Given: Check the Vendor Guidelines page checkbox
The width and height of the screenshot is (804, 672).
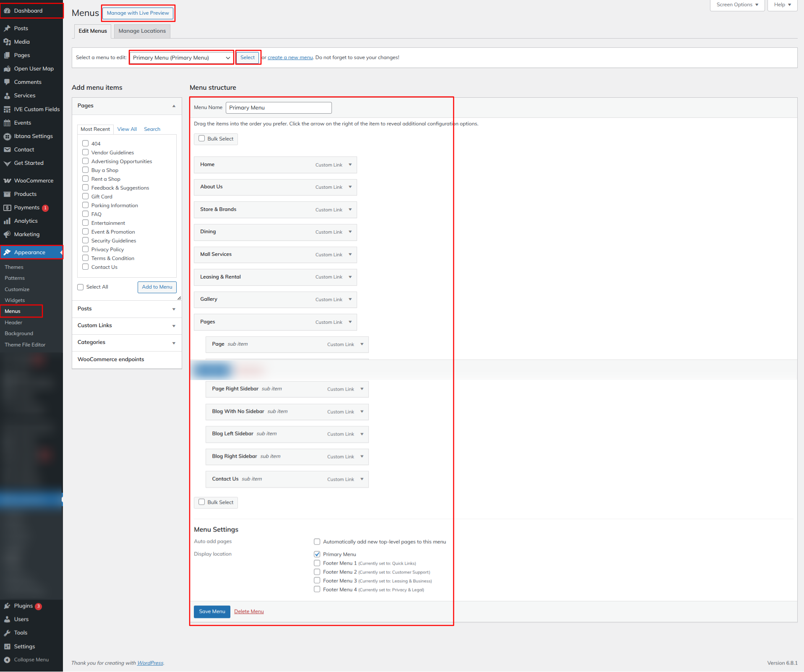Looking at the screenshot, I should 86,152.
